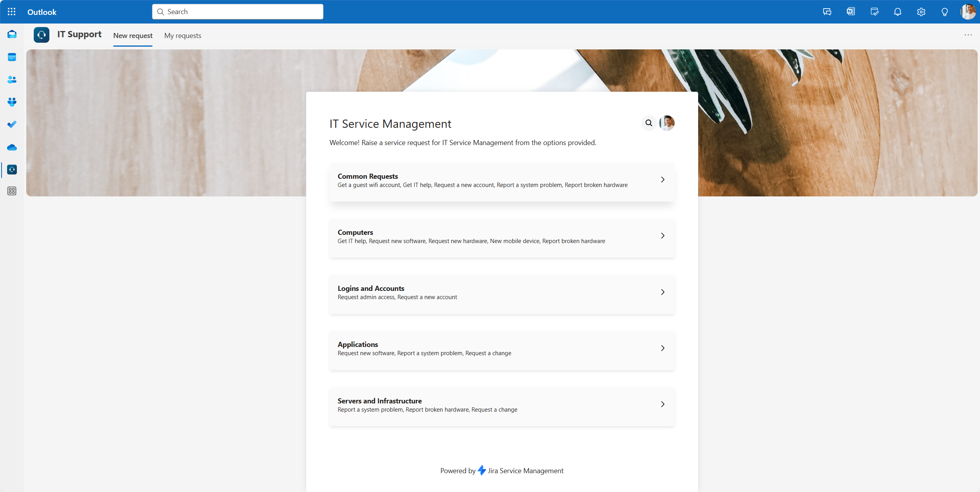
Task: Click the 'Get a guest wifi account' description
Action: [x=368, y=185]
